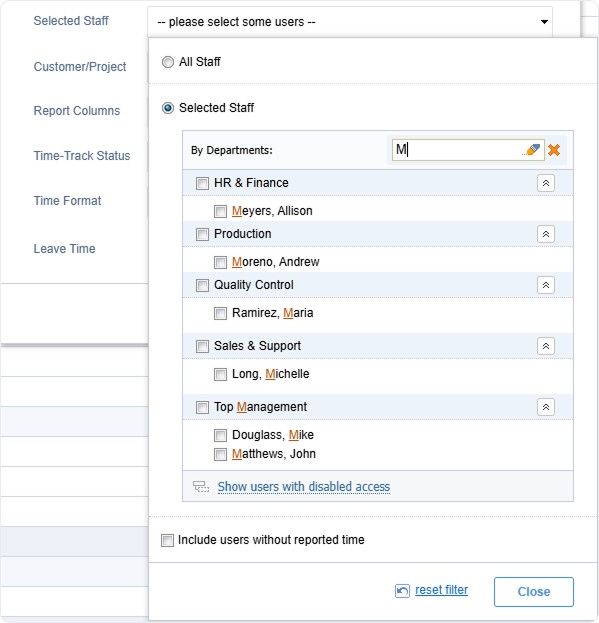Screen dimensions: 599x623
Task: Check the Meyers, Allison checkbox
Action: (x=220, y=211)
